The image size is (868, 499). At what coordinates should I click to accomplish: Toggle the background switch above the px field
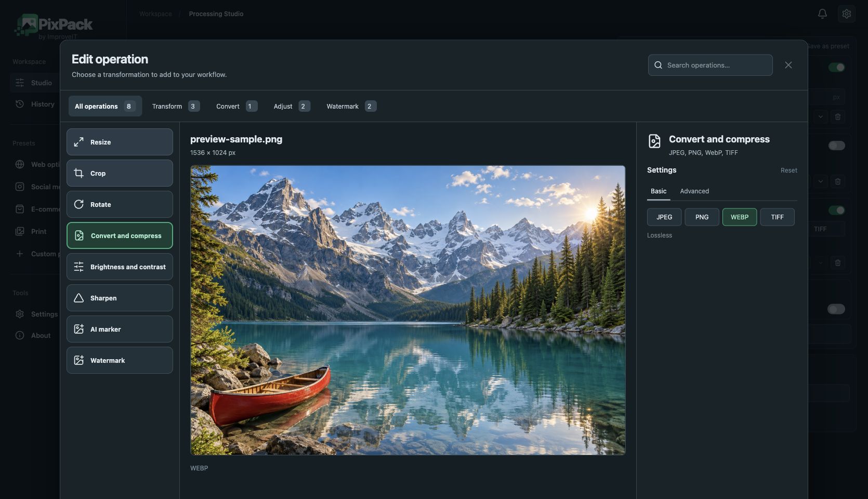coord(836,67)
